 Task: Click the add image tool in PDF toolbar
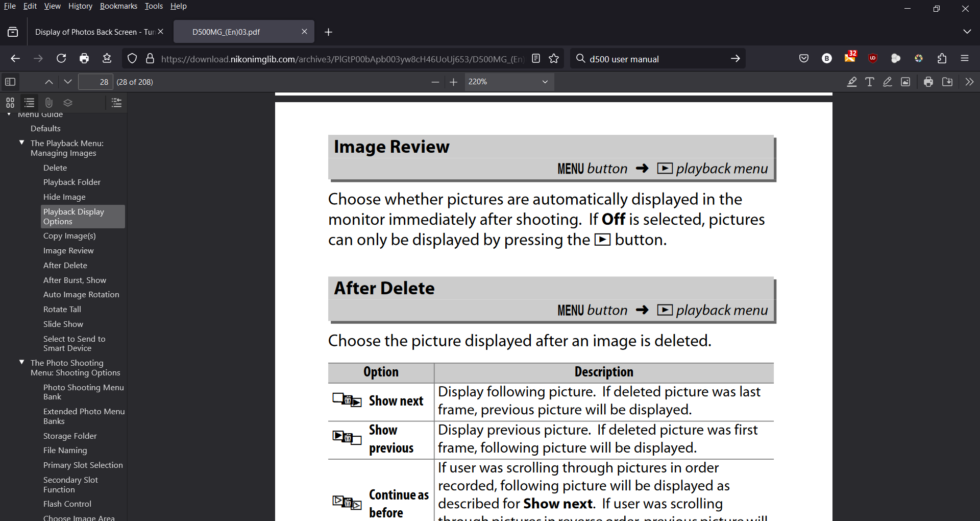click(905, 82)
